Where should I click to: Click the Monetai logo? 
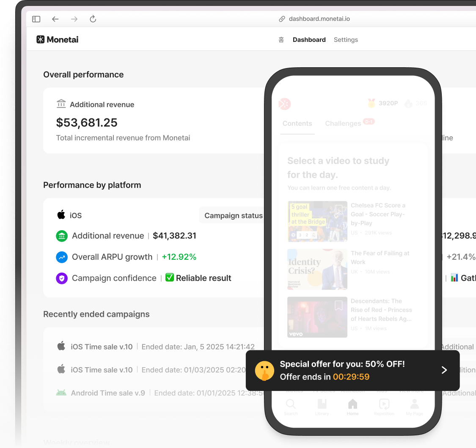pos(58,40)
